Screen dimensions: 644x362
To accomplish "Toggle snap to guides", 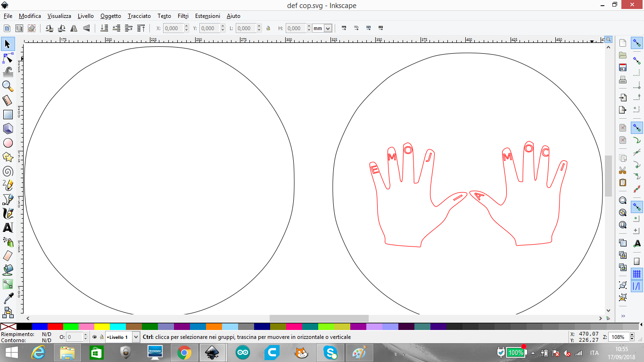I will pos(637,286).
